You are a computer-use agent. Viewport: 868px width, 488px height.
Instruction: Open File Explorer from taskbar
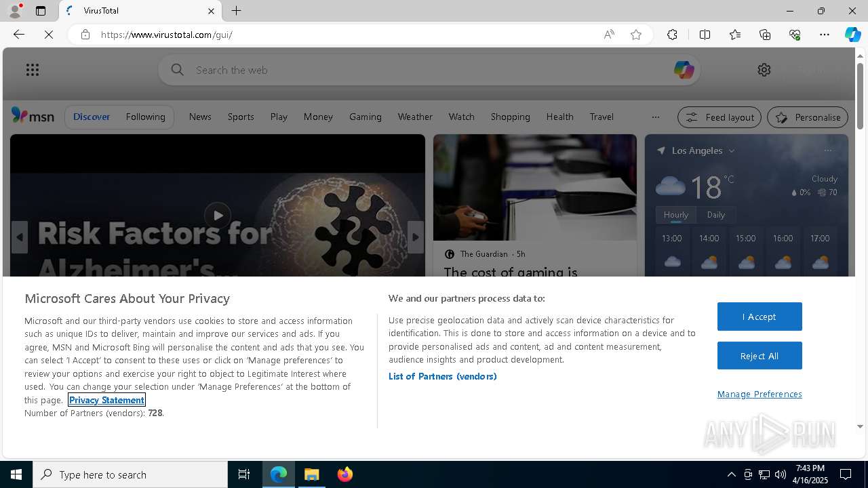tap(312, 474)
